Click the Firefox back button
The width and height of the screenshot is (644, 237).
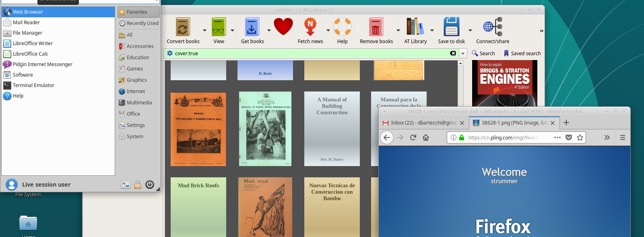point(387,137)
